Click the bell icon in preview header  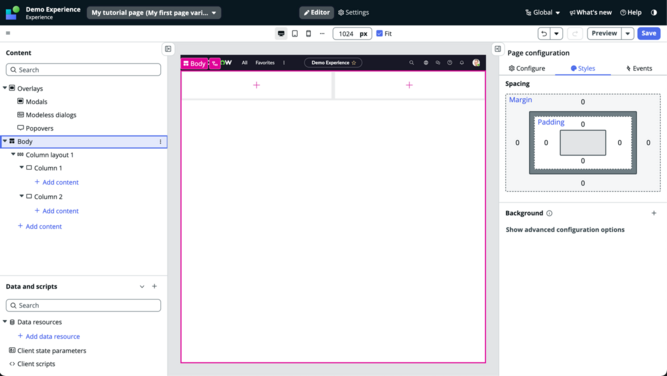(462, 63)
